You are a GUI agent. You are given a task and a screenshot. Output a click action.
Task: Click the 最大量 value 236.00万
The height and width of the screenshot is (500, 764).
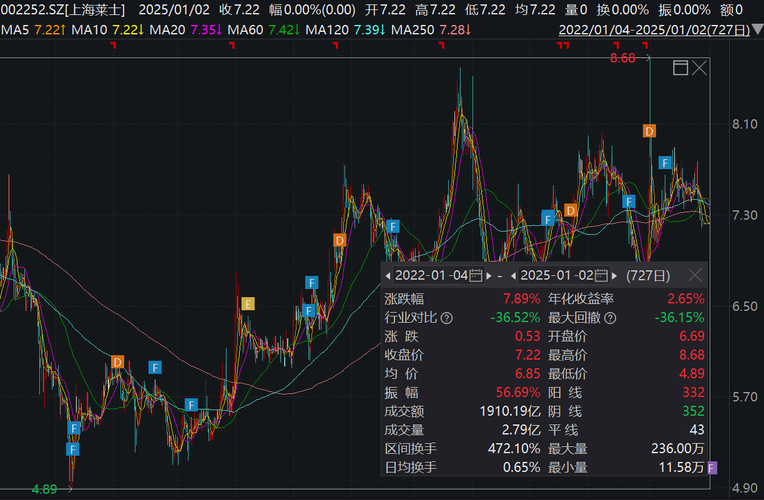[678, 449]
